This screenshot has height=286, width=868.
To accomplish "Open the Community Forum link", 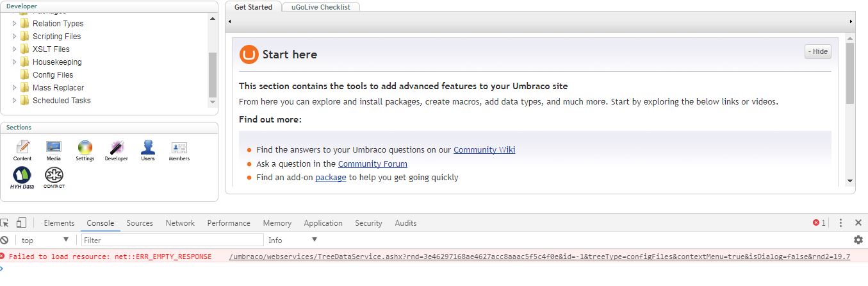I will (x=373, y=164).
